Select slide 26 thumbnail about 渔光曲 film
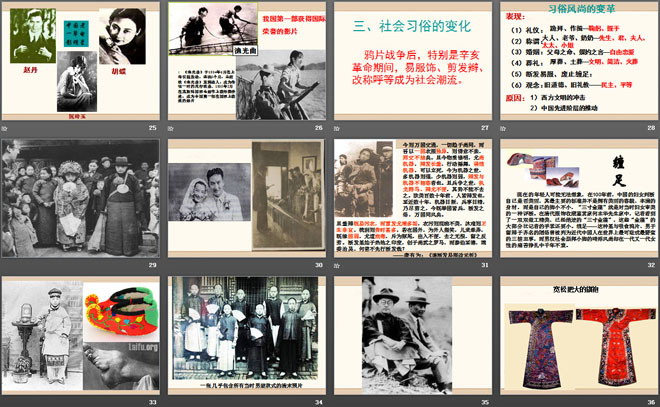The image size is (660, 407). coord(247,61)
